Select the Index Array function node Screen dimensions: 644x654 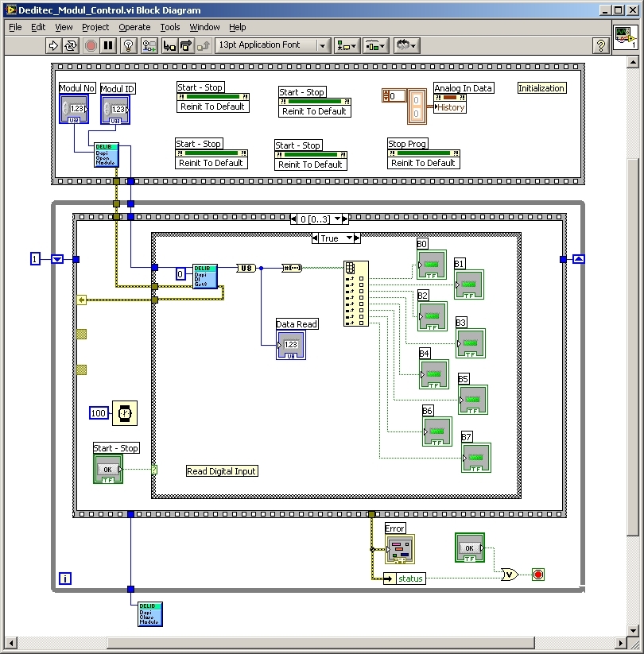click(x=356, y=294)
